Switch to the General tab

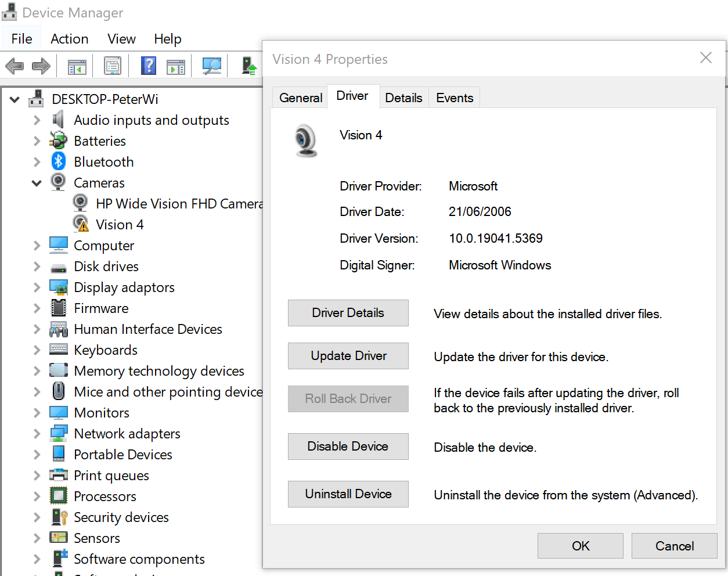click(x=301, y=98)
